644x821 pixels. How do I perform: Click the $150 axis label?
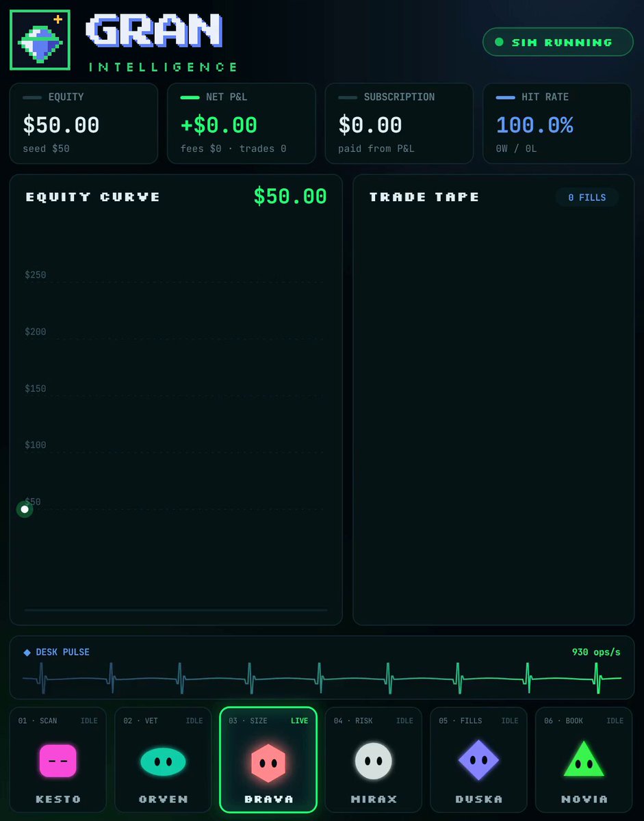point(36,389)
